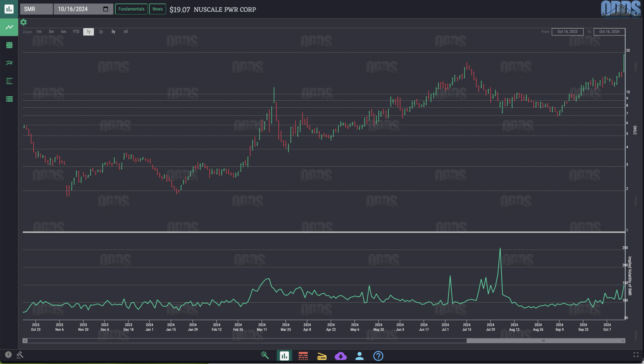The image size is (644, 364).
Task: Open the user profile icon
Action: click(359, 356)
